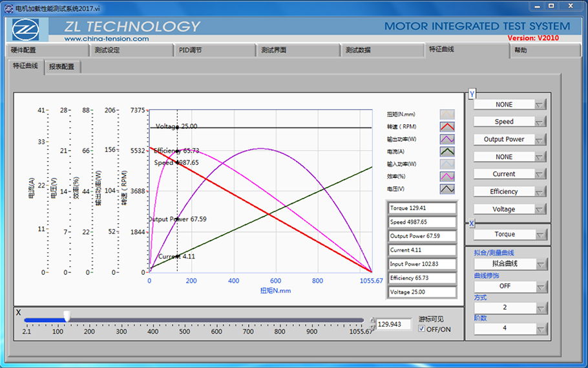Click the X cursor slider handle
This screenshot has height=368, width=588.
67,317
